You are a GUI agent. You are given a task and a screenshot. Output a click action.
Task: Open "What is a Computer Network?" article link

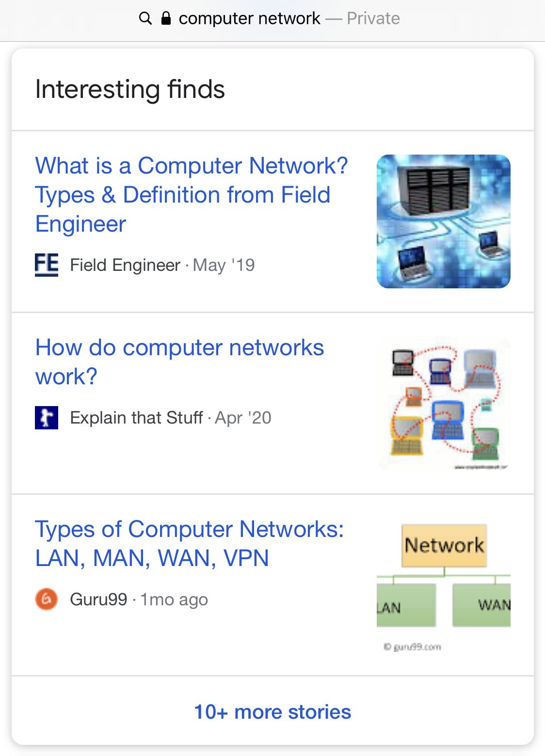192,195
